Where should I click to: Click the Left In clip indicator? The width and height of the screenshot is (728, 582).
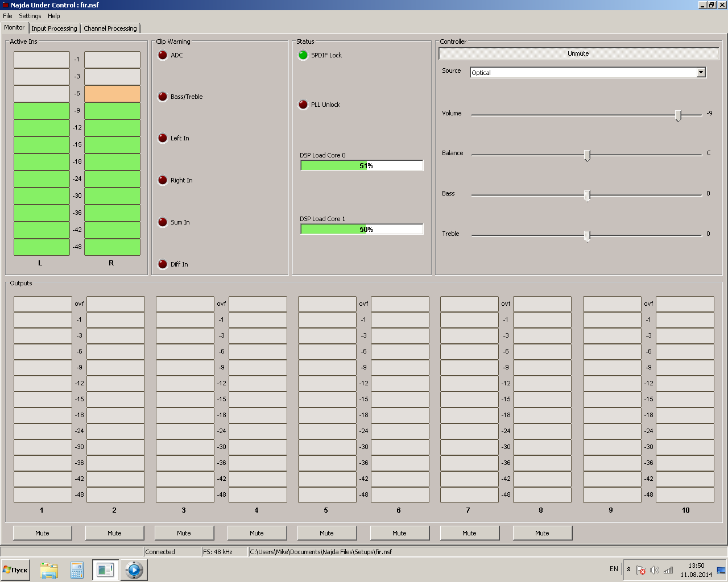click(163, 138)
